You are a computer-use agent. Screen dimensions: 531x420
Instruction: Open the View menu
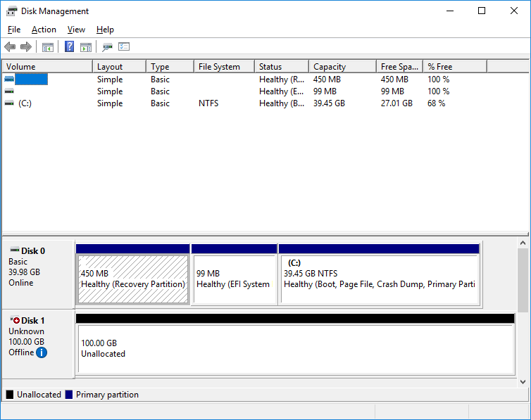76,30
